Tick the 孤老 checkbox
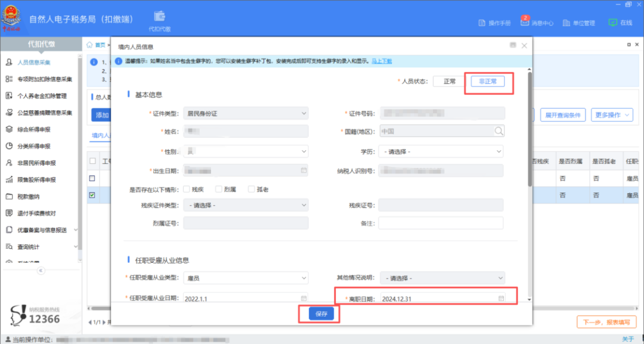This screenshot has height=344, width=644. tap(251, 190)
